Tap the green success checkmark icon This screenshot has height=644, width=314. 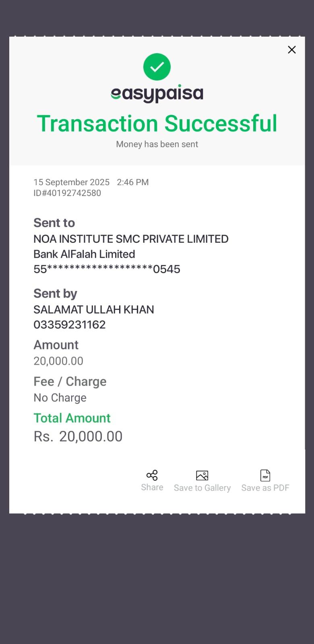157,67
